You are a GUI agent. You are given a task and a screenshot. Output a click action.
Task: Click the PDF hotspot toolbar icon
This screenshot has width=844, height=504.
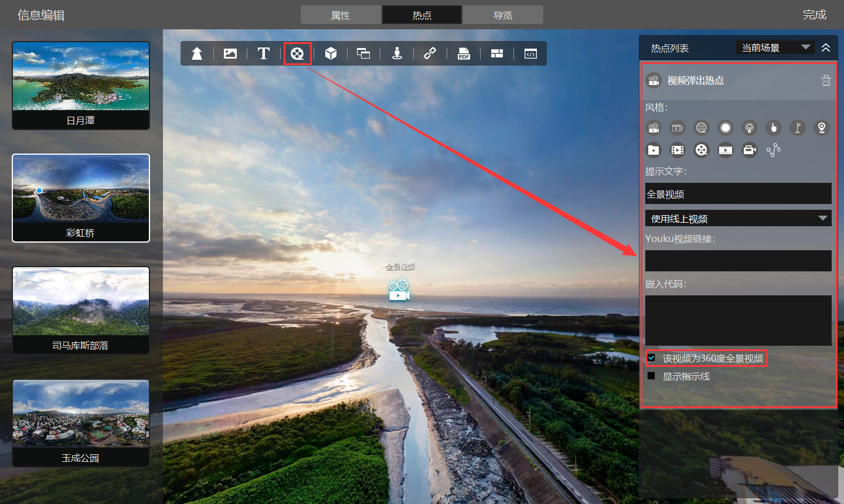[x=464, y=54]
